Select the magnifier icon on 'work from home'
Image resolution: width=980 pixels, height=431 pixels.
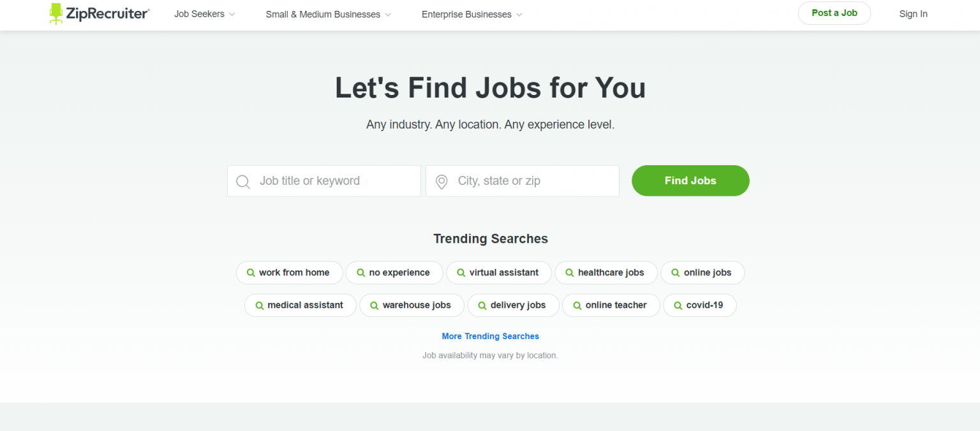[250, 272]
